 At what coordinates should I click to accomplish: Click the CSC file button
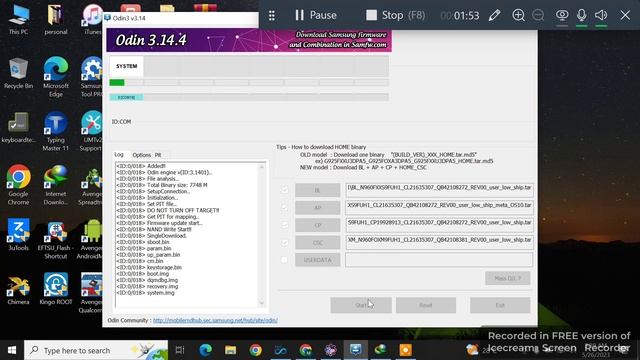(318, 242)
